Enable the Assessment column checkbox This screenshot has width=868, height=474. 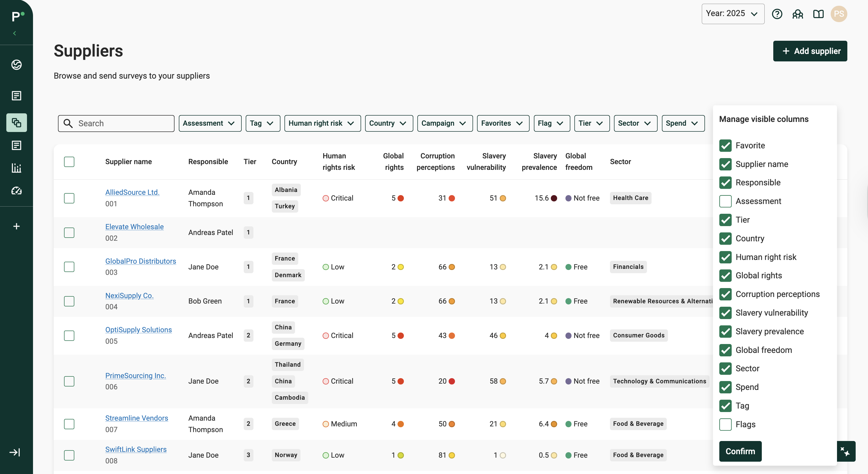(725, 201)
